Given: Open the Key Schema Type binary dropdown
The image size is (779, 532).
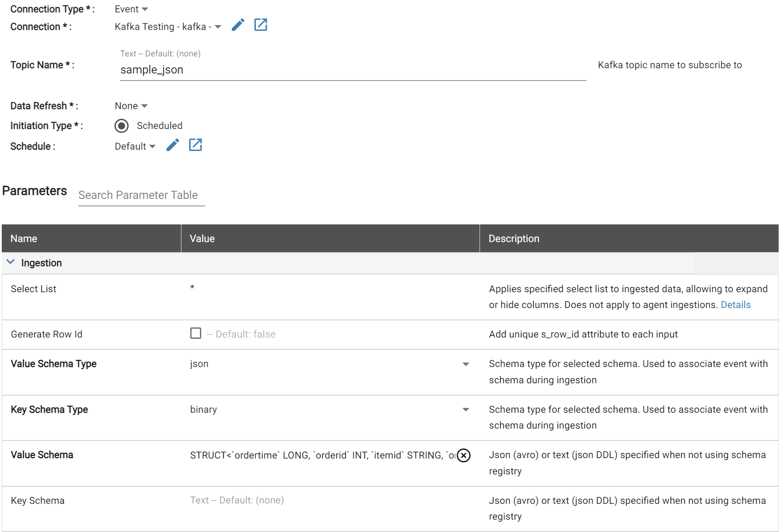Looking at the screenshot, I should tap(330, 410).
